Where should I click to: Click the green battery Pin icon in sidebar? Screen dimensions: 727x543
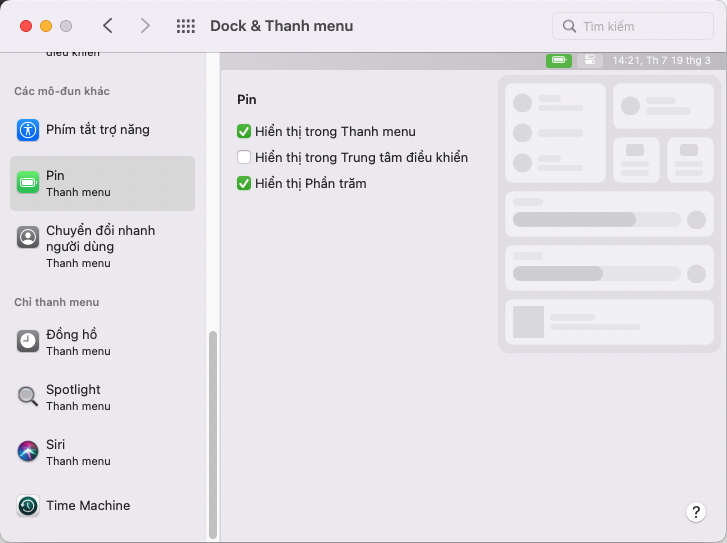[x=28, y=183]
